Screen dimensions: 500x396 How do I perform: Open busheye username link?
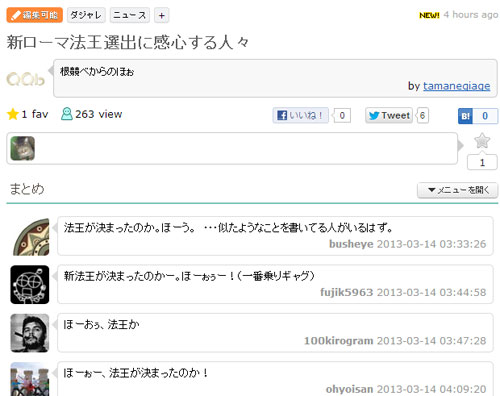tap(351, 244)
